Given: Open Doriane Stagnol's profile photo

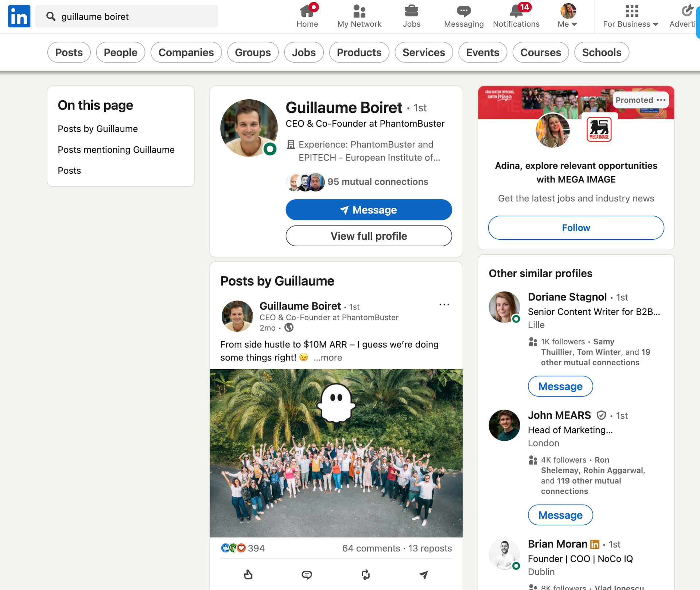Looking at the screenshot, I should click(505, 307).
